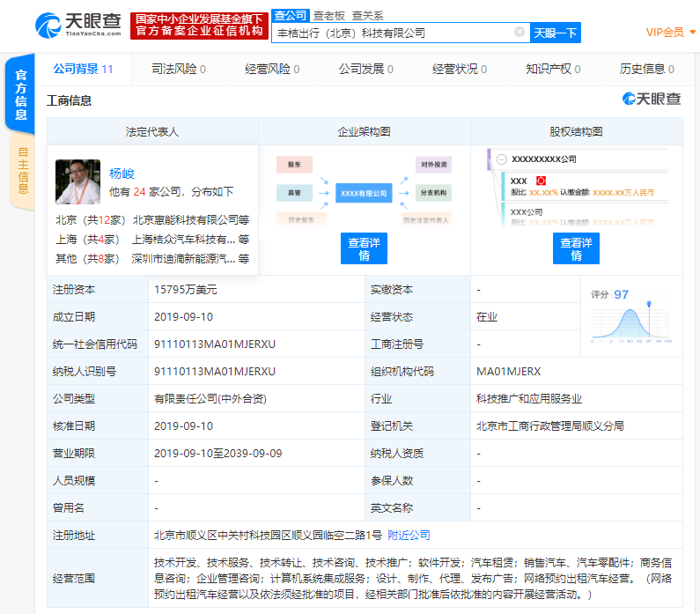Select the 查公司 search tab

pyautogui.click(x=291, y=16)
